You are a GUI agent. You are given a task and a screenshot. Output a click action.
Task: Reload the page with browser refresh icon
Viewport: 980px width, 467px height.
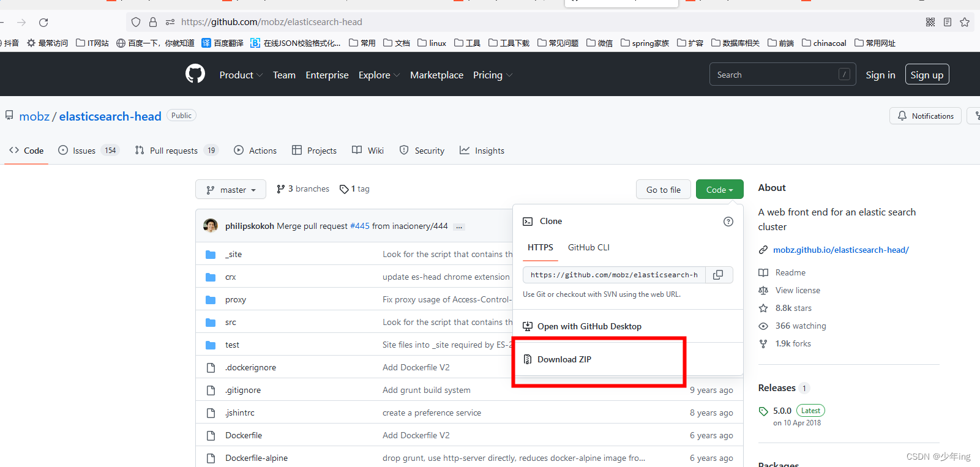(x=43, y=22)
